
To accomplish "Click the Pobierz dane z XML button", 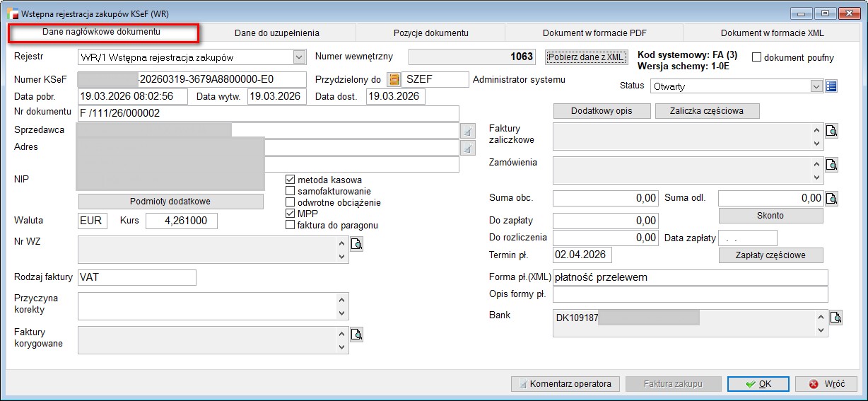I will click(586, 57).
